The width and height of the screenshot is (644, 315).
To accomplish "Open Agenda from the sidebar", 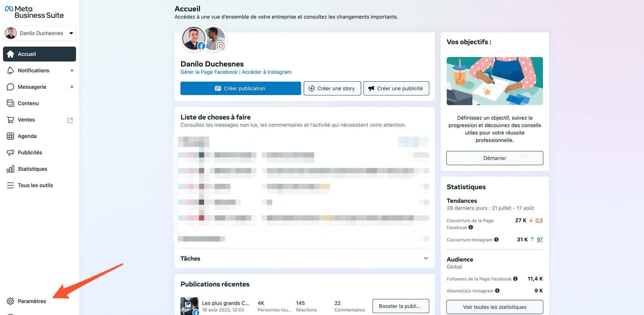I will click(x=40, y=136).
